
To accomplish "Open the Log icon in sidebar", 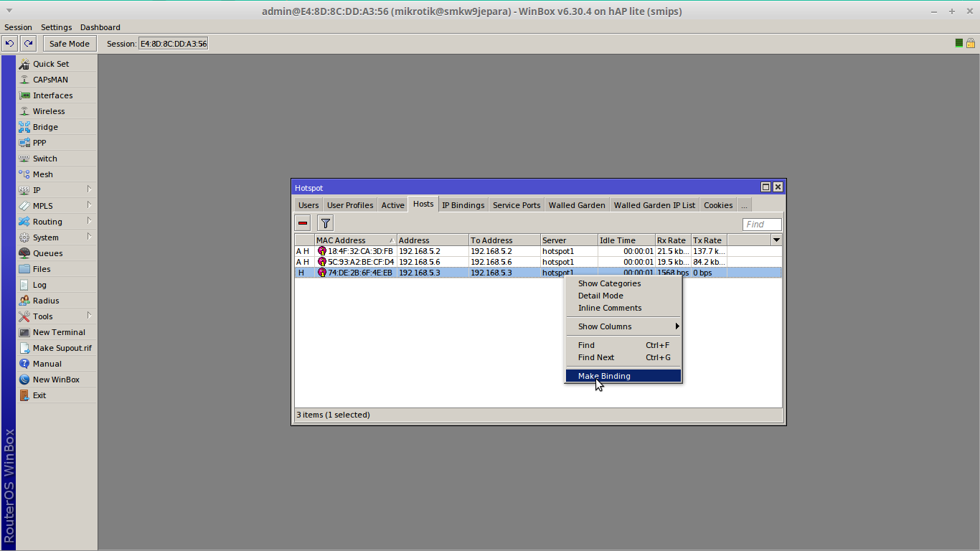I will [x=24, y=285].
